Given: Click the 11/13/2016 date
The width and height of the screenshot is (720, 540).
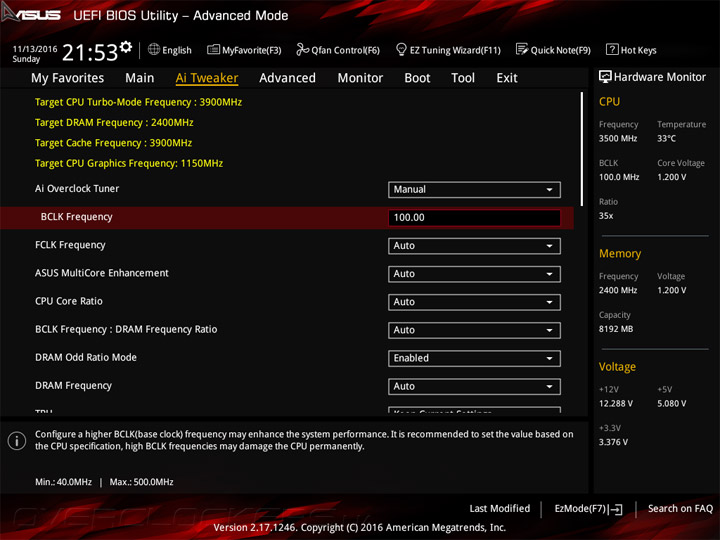Looking at the screenshot, I should click(x=35, y=49).
